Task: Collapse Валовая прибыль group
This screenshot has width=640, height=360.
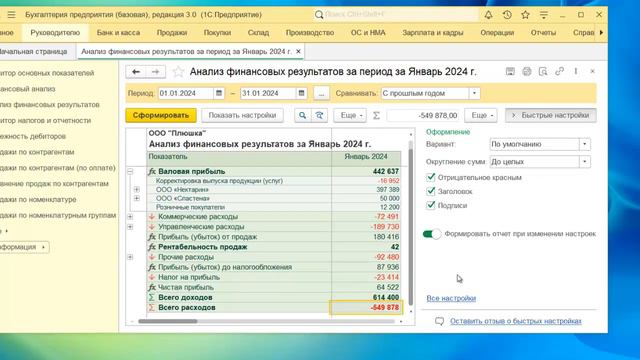Action: (130, 171)
